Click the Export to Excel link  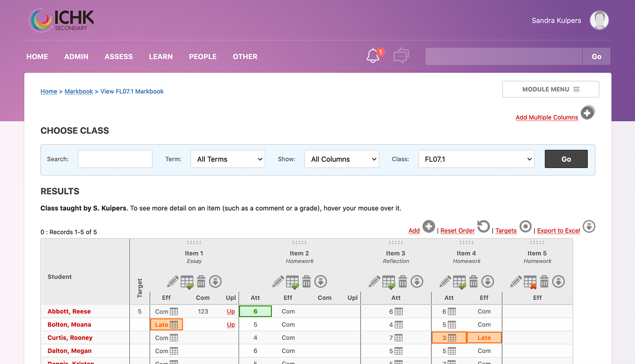(x=559, y=231)
